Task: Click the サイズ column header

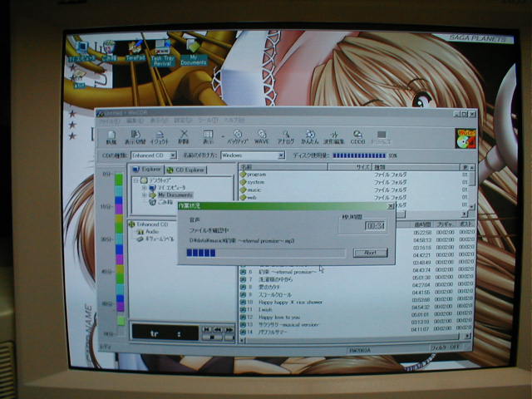Action: 350,167
